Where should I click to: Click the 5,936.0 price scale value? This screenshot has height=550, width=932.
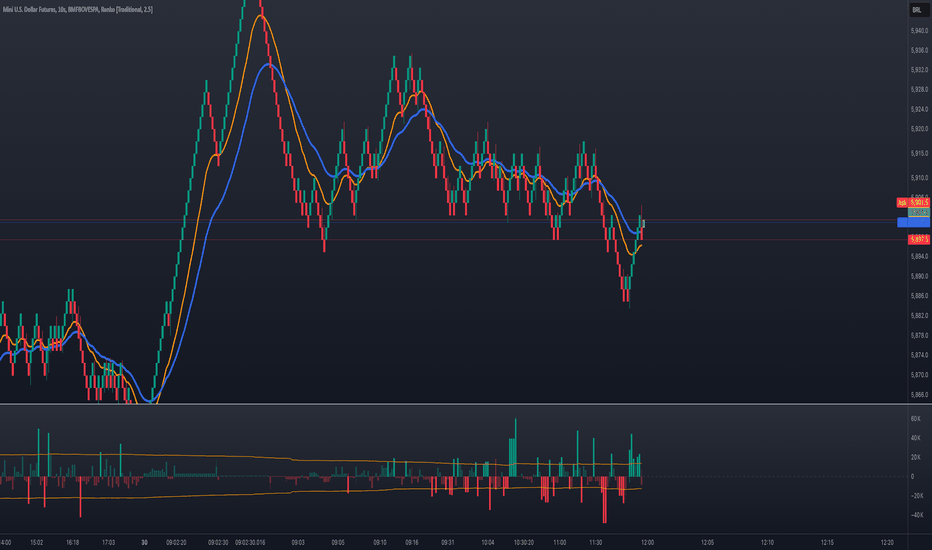919,51
